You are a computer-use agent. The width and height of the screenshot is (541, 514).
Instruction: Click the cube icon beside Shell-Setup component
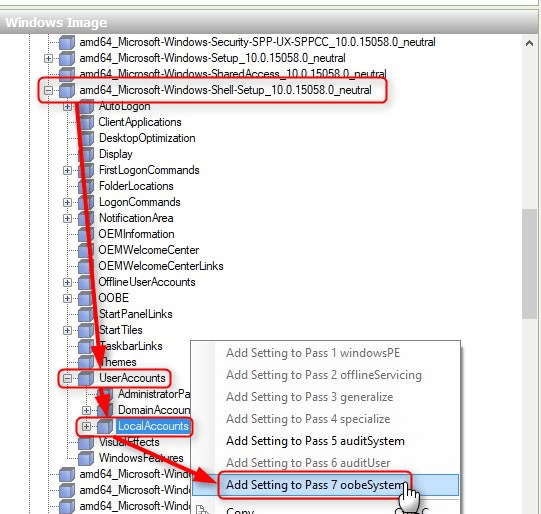(67, 91)
